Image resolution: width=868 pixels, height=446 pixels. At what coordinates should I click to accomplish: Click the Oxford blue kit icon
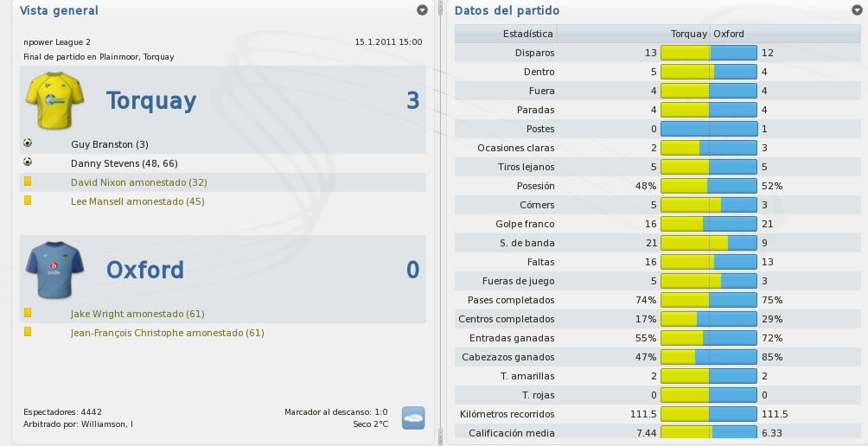54,270
